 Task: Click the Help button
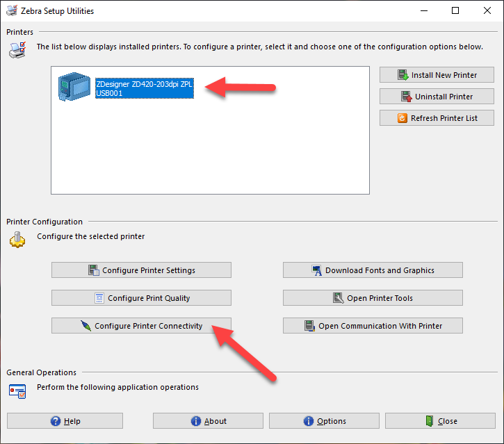pos(65,421)
